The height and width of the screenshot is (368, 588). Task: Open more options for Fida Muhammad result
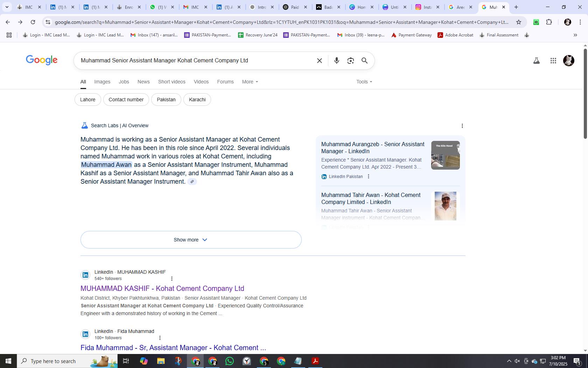[160, 338]
